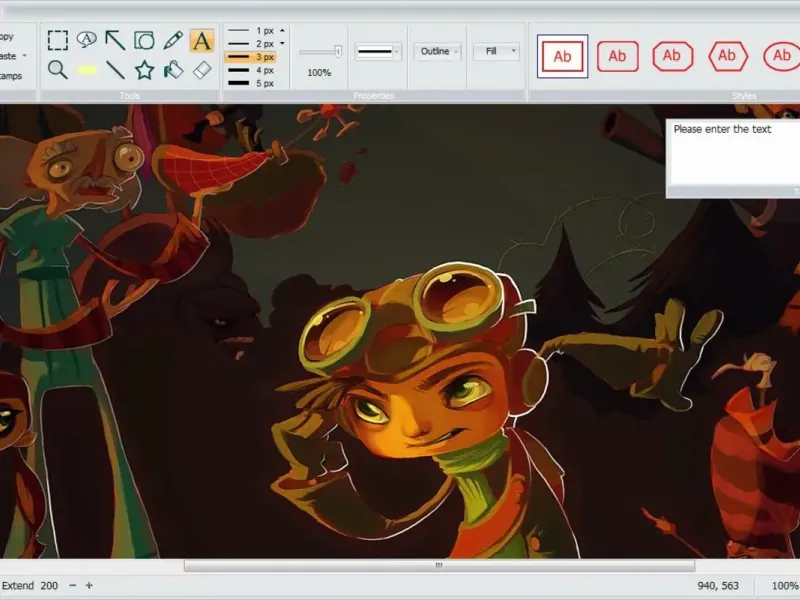Image resolution: width=800 pixels, height=600 pixels.
Task: Choose the arrow drawing tool
Action: [x=116, y=41]
